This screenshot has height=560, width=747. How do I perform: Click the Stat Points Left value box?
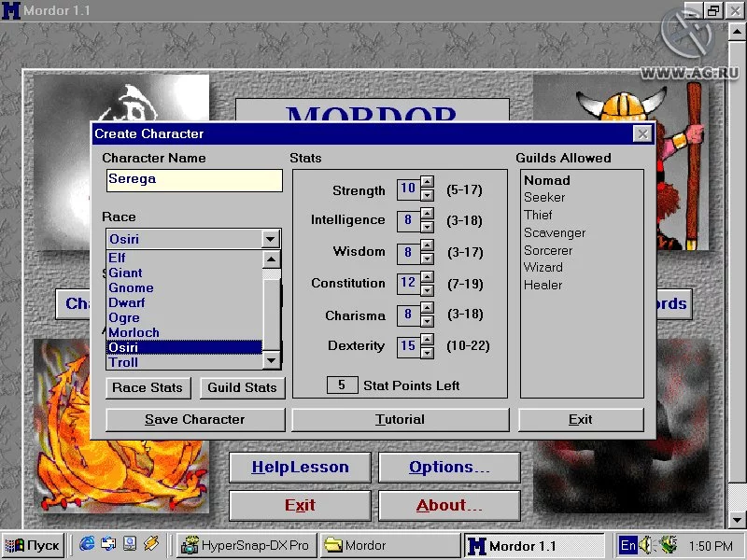(x=342, y=385)
